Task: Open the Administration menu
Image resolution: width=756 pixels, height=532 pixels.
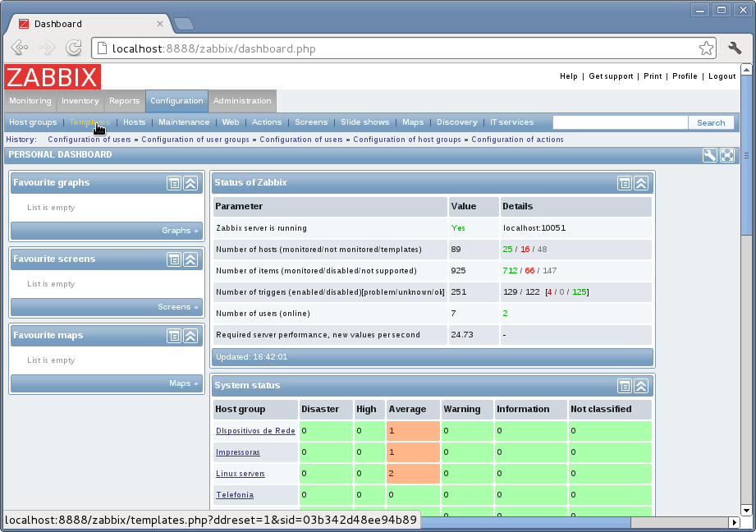Action: click(242, 101)
